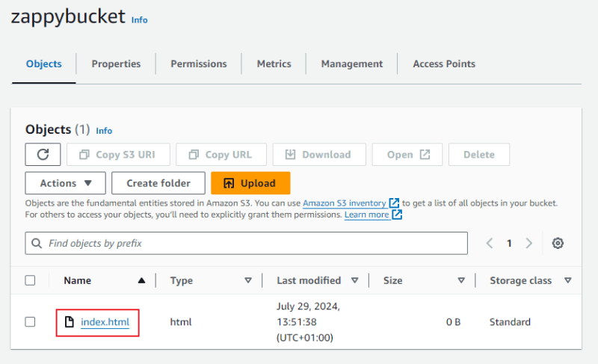This screenshot has width=598, height=364.
Task: Click the Storage class column header text
Action: pyautogui.click(x=520, y=280)
